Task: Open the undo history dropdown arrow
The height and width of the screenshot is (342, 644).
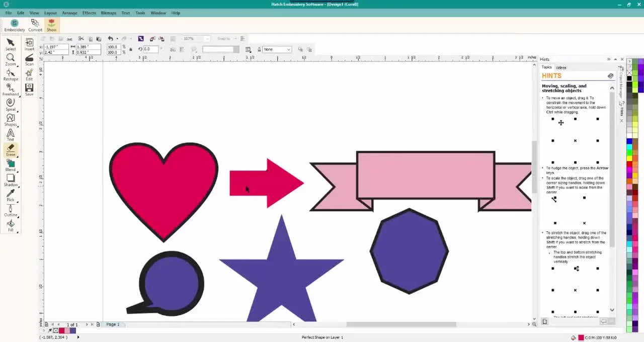Action: coord(117,39)
